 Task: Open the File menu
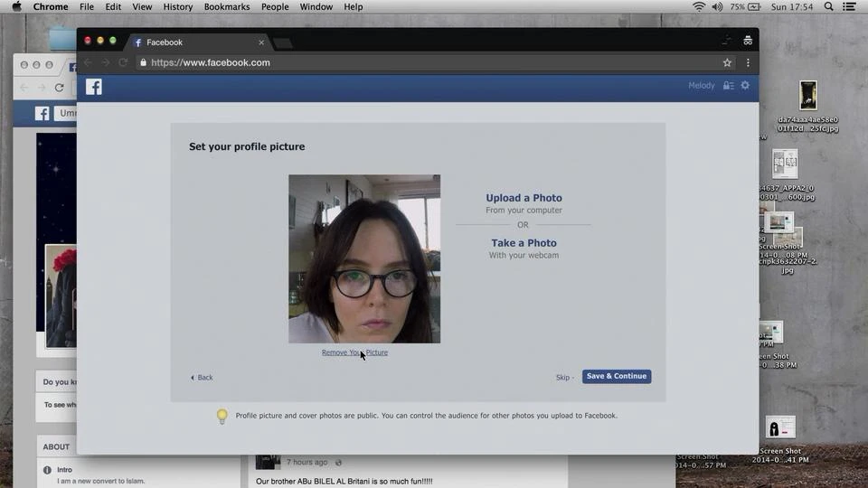coord(87,6)
